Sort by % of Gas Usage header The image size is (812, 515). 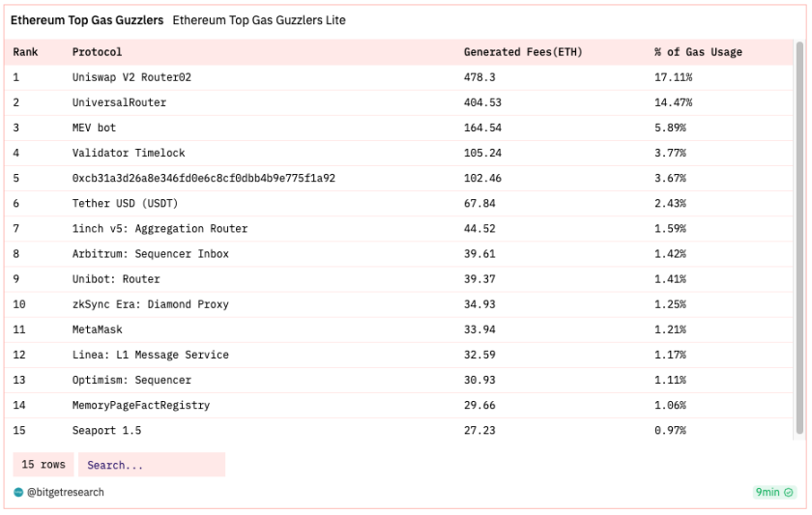(x=698, y=52)
